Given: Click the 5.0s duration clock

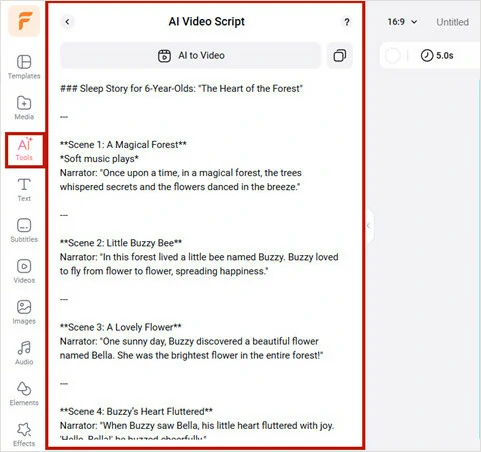Looking at the screenshot, I should click(437, 55).
